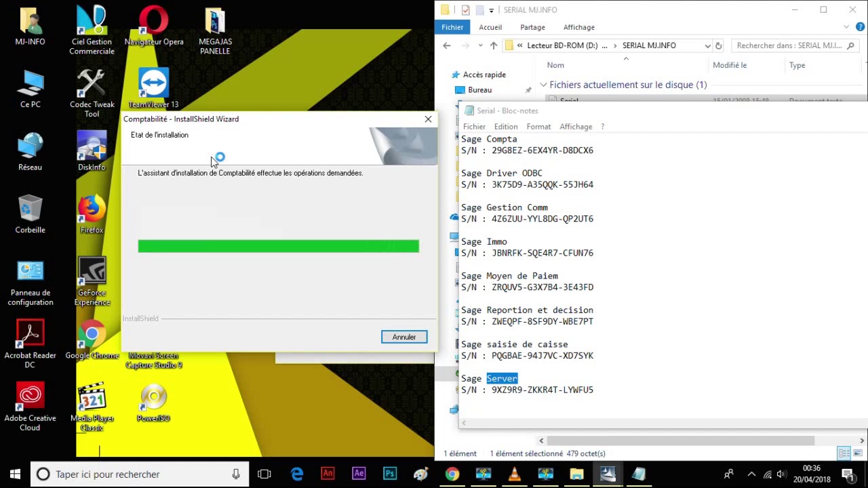868x488 pixels.
Task: Sort files by Nom column
Action: pos(555,65)
